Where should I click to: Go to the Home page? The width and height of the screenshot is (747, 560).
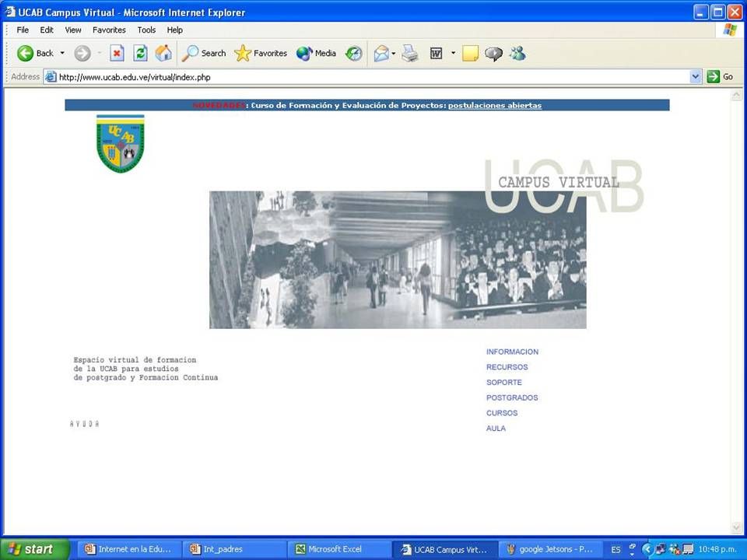tap(163, 54)
